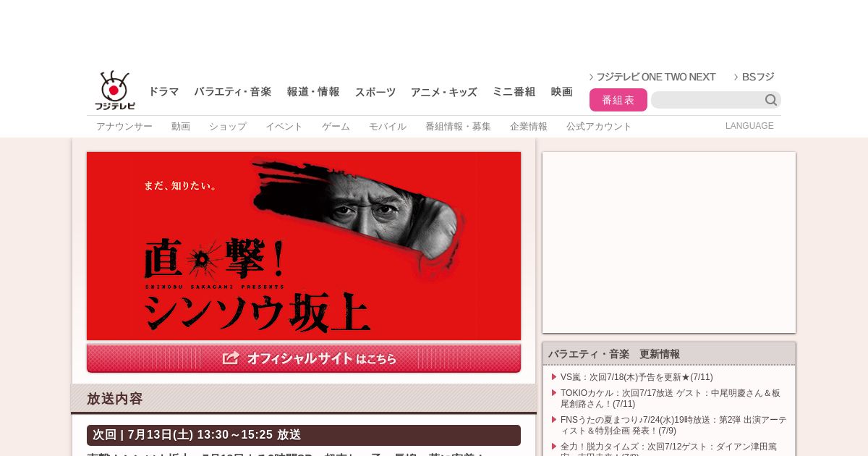Click the 番組表 pink button
This screenshot has height=456, width=868.
coord(618,100)
